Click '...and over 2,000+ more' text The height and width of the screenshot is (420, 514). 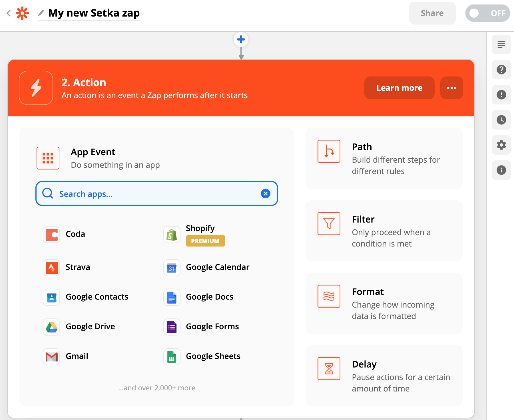point(157,388)
